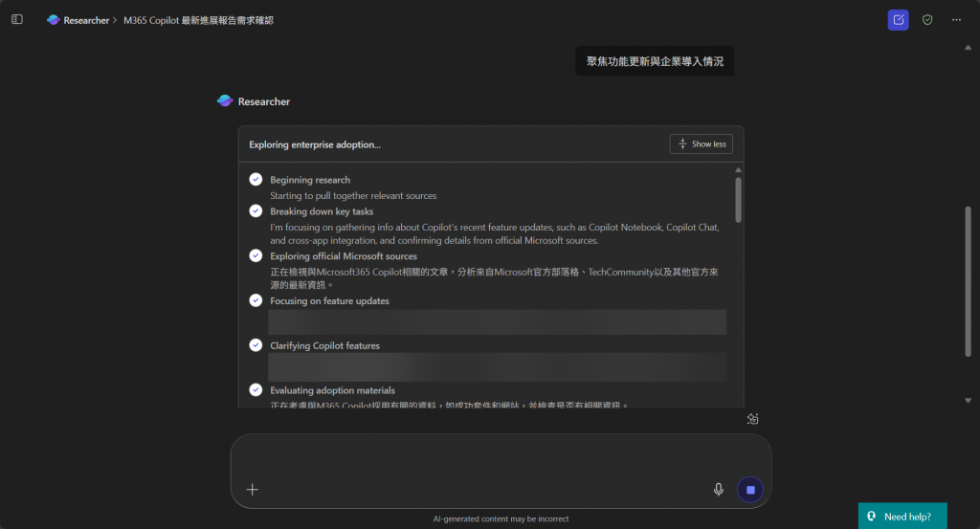Click the Beginning research check icon

[x=256, y=179]
